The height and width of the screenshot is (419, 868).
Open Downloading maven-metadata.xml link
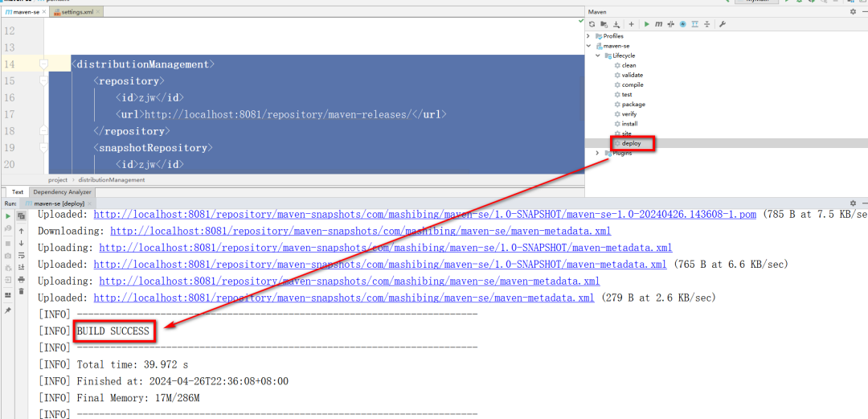pos(360,231)
